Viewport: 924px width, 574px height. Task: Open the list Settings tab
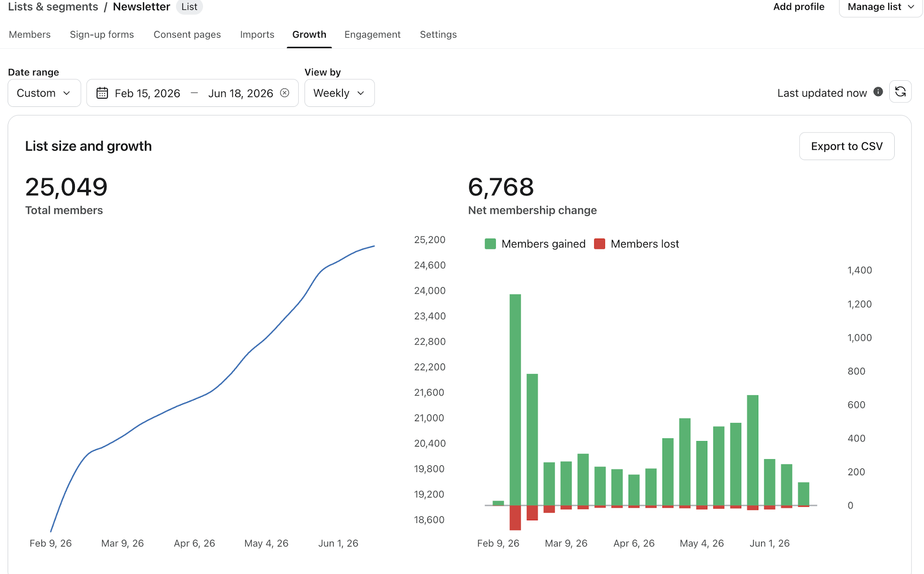[438, 35]
